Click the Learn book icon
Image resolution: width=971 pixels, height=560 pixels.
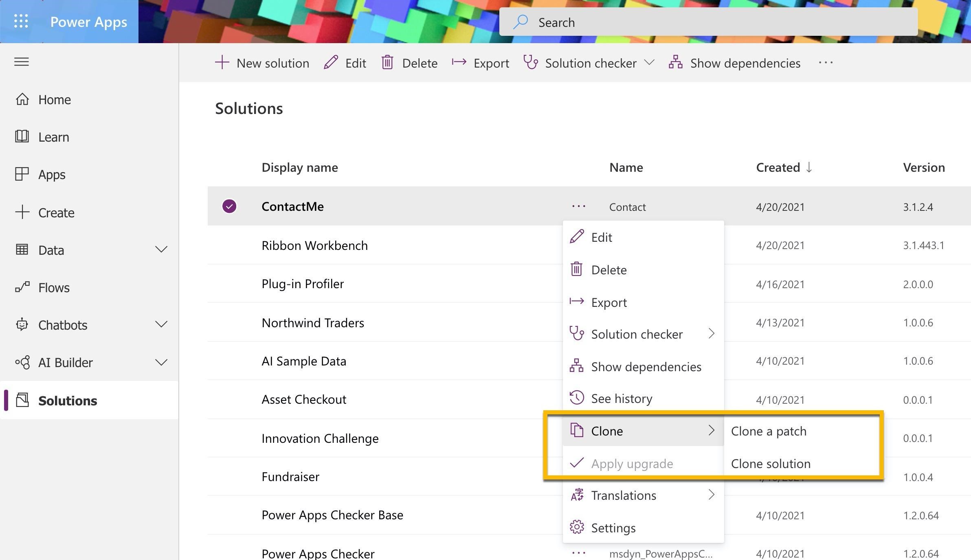coord(22,136)
